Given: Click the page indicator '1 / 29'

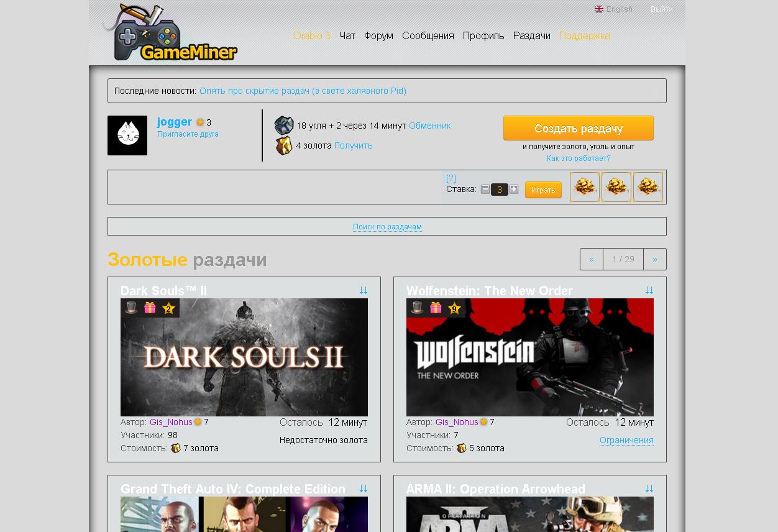Looking at the screenshot, I should tap(623, 259).
